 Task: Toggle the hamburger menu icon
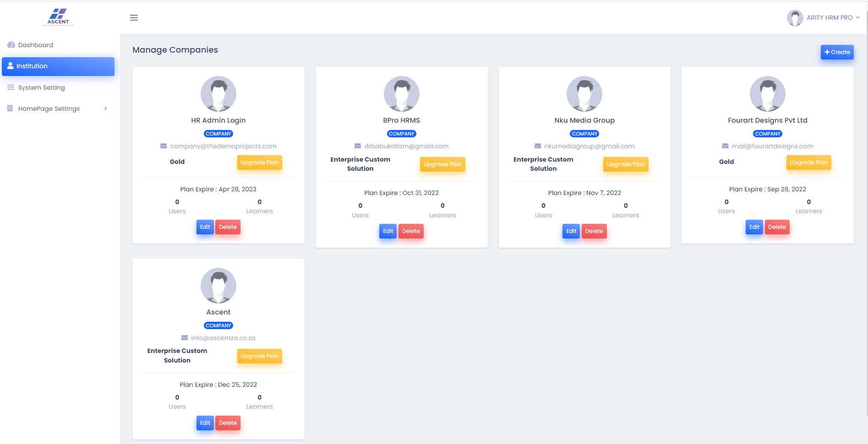tap(134, 17)
